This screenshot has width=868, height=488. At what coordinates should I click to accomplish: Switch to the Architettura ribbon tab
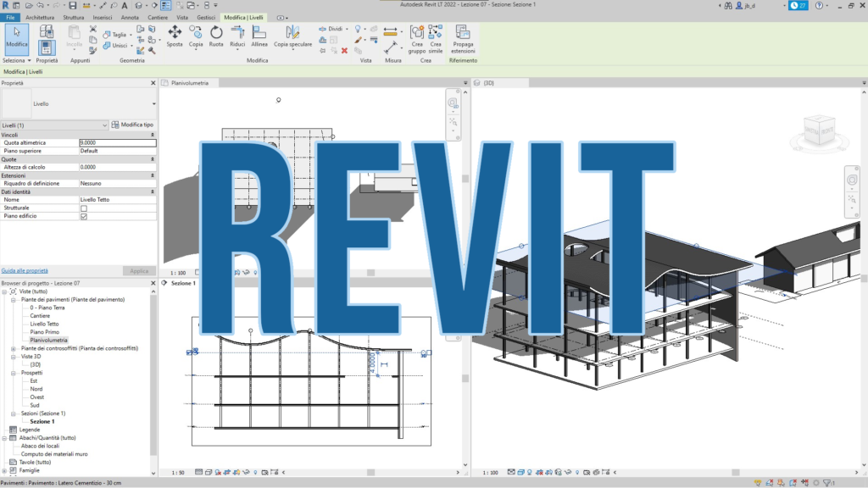[40, 18]
